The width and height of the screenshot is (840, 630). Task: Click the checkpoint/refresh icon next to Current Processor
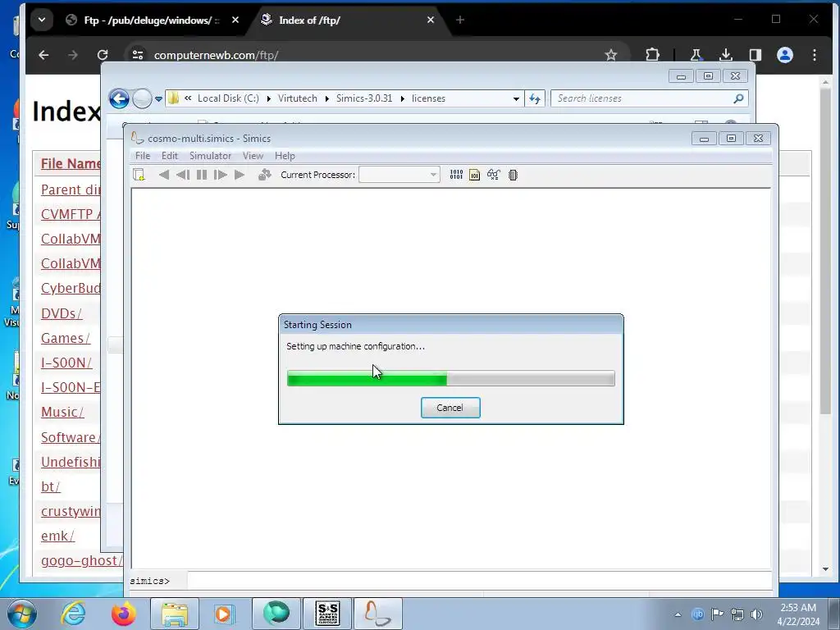[x=265, y=175]
